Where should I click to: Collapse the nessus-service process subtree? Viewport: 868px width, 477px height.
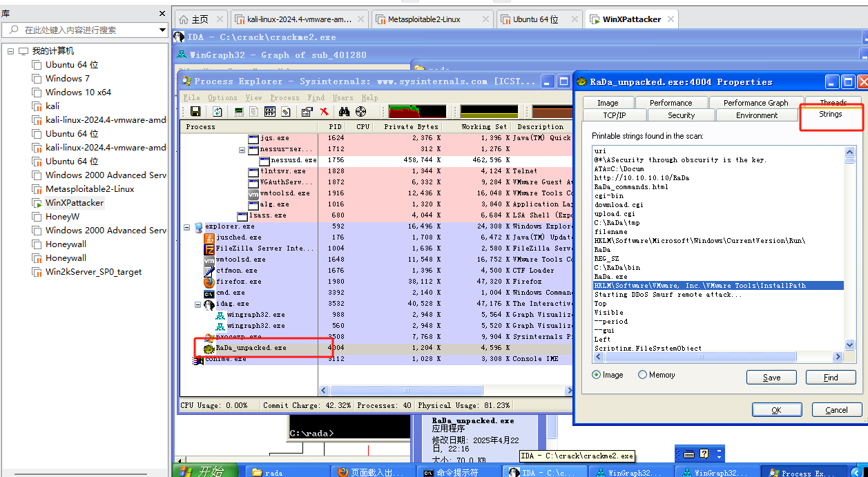pos(242,149)
